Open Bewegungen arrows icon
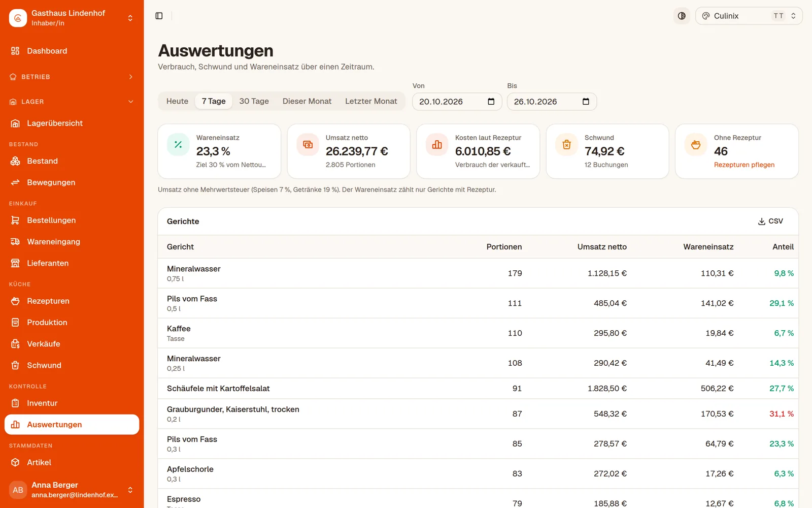Image resolution: width=812 pixels, height=508 pixels. (x=15, y=182)
